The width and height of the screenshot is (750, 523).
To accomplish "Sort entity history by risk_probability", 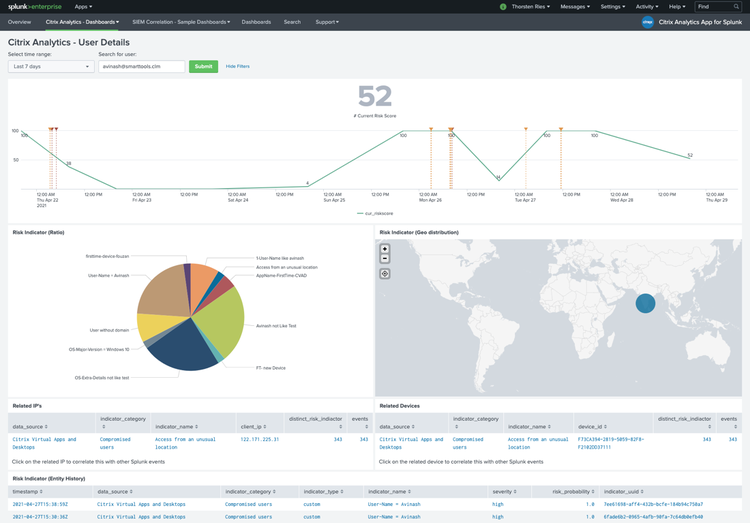I will [574, 491].
